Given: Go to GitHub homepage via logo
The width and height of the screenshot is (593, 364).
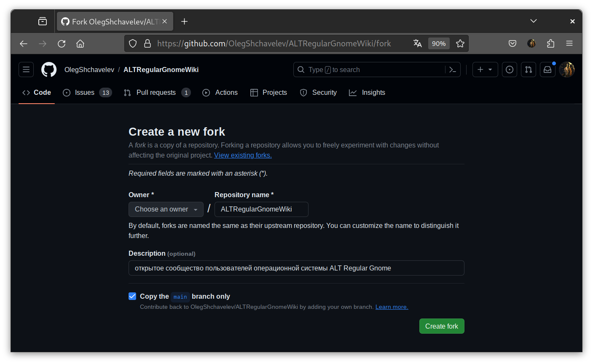Looking at the screenshot, I should 49,70.
